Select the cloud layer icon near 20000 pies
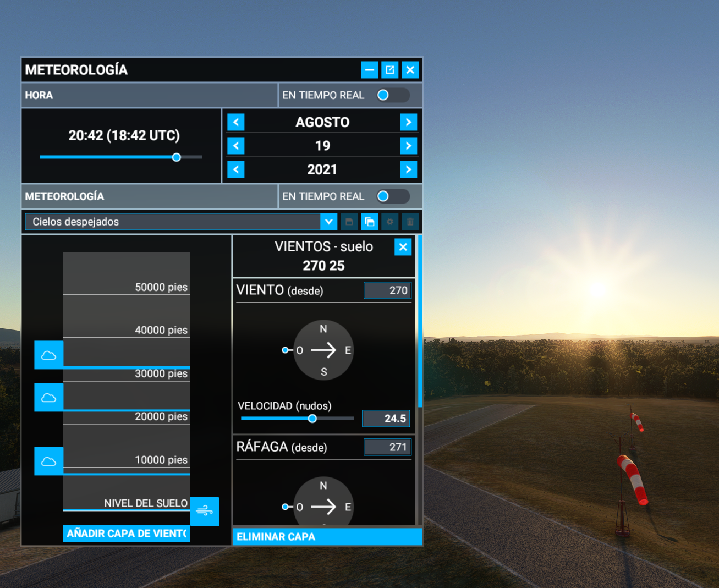This screenshot has width=719, height=588. 49,397
